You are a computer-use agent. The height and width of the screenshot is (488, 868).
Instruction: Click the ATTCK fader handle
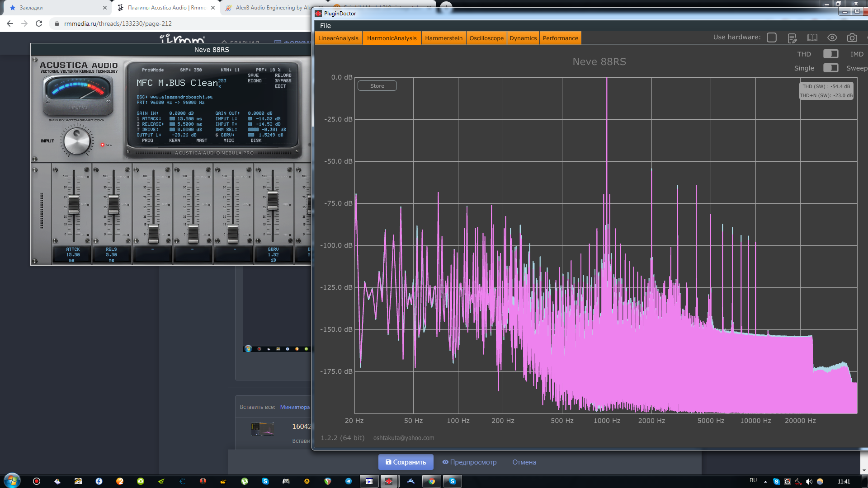(x=74, y=204)
